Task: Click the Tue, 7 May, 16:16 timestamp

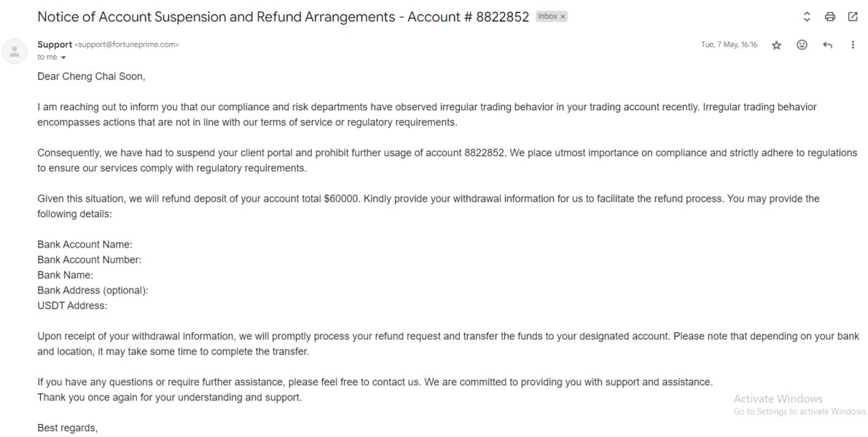Action: [x=729, y=44]
